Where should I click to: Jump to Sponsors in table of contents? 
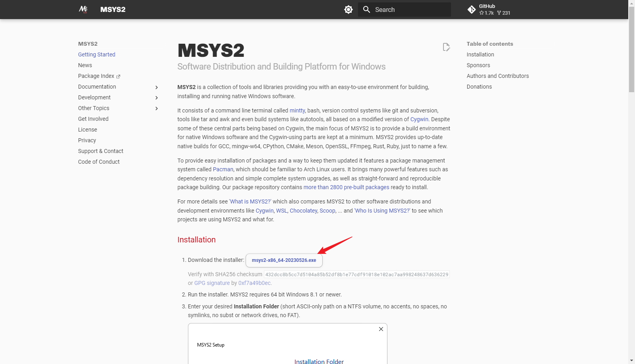478,65
